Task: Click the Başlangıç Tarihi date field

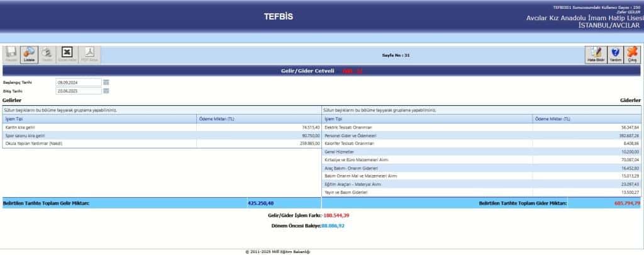Action: (78, 82)
